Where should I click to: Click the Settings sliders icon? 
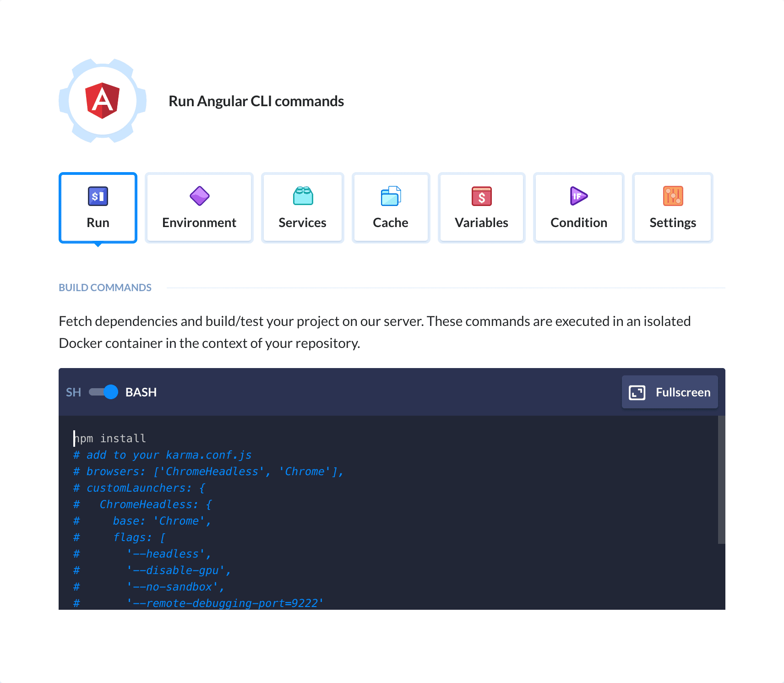click(673, 196)
